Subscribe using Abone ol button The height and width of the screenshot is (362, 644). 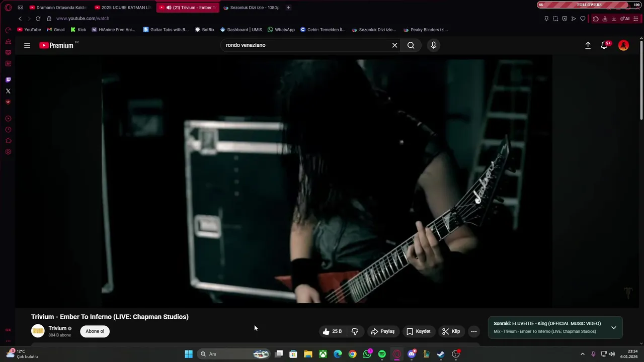(95, 331)
